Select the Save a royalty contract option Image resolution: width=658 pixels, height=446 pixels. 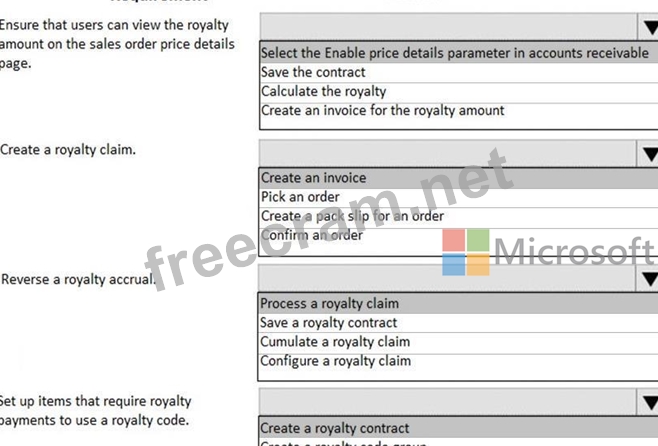click(x=328, y=322)
